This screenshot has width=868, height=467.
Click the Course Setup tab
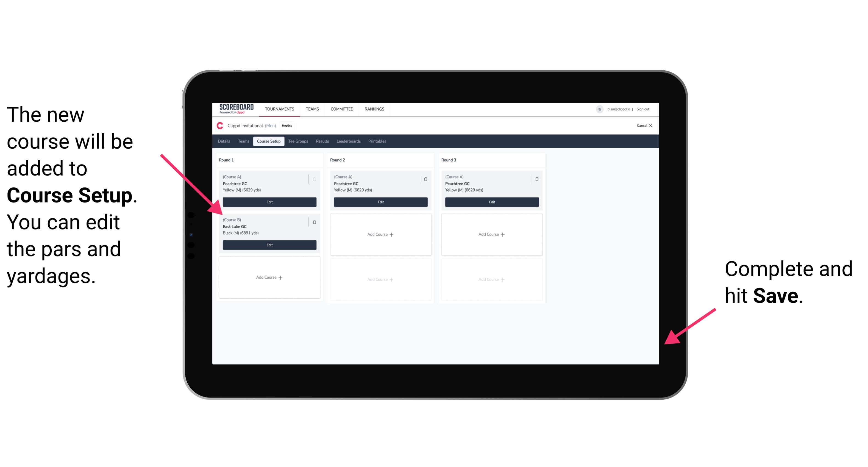tap(268, 142)
